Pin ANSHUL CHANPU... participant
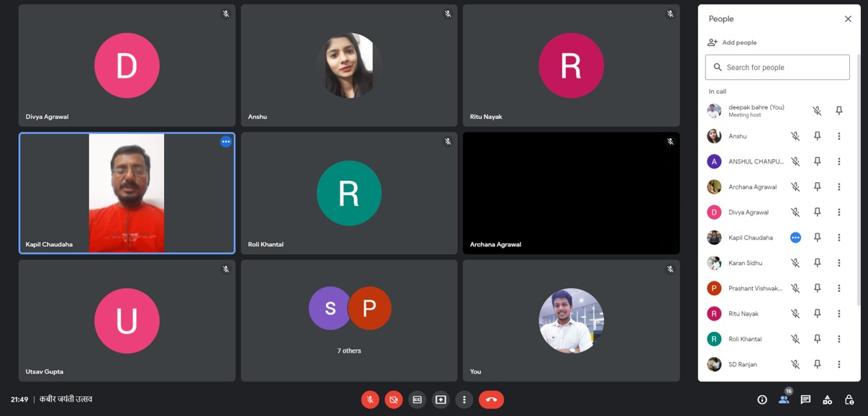The image size is (868, 416). tap(817, 161)
